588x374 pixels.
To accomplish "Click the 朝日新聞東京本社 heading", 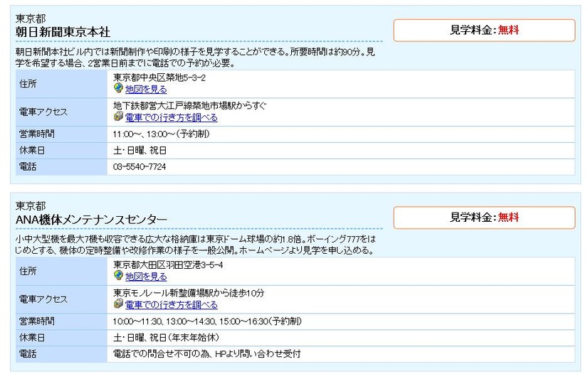I will [63, 32].
